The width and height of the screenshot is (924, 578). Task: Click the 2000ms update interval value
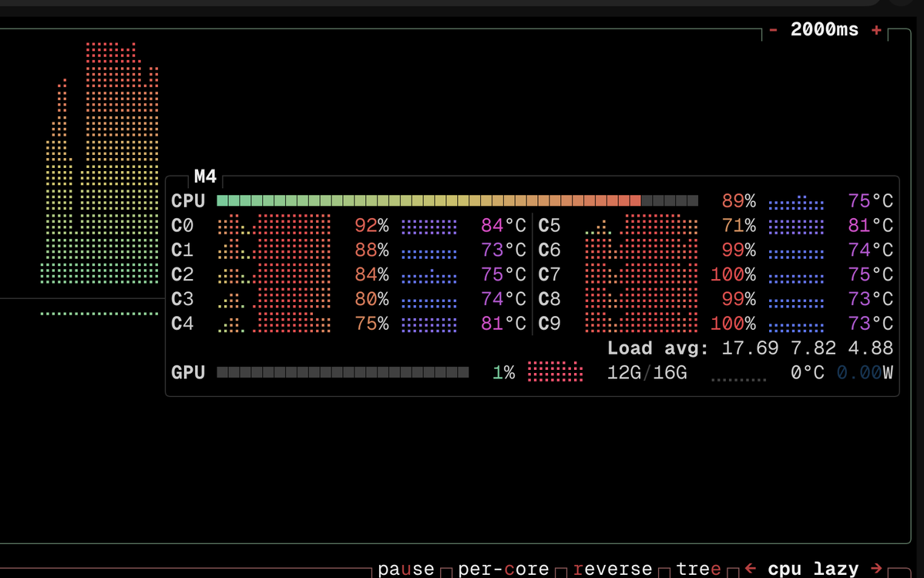pos(825,29)
